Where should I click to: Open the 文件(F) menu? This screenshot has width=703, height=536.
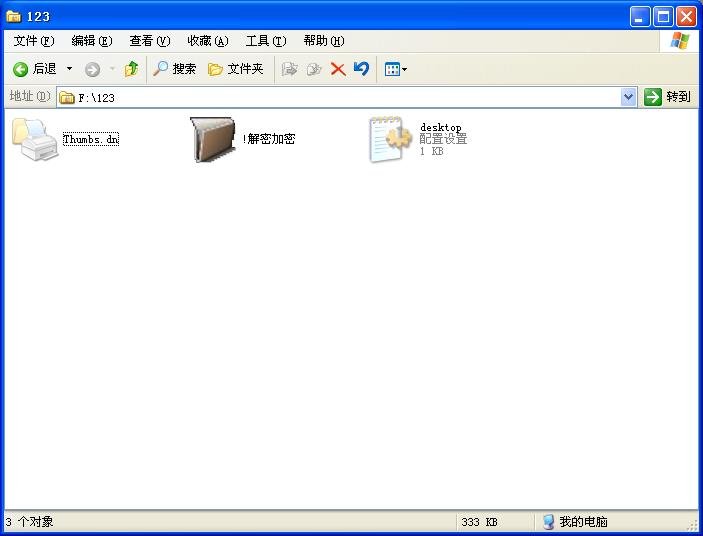point(34,41)
